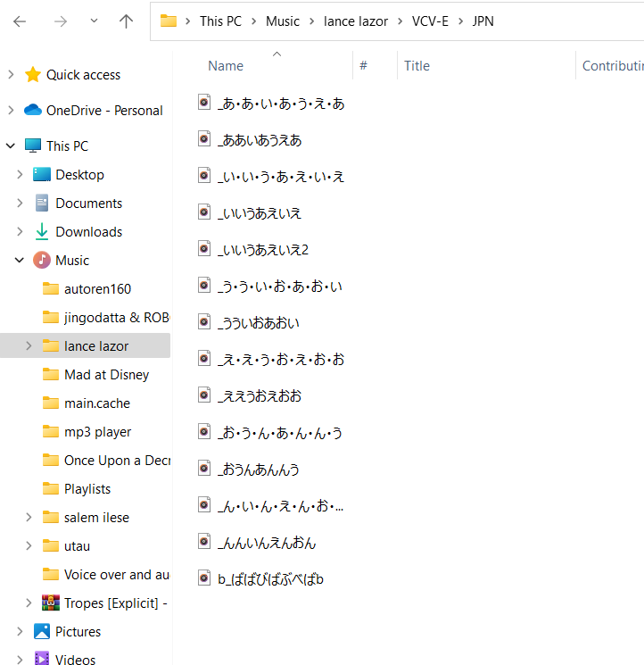Viewport: 644px width, 665px height.
Task: Select audio file icon for _お•う•ん•あ•ん•ん•う
Action: point(204,432)
